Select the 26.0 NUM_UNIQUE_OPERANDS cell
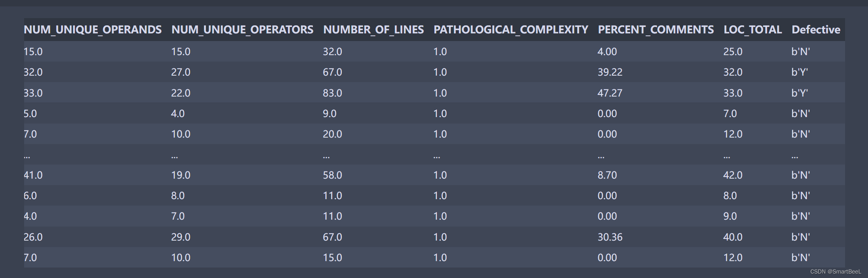 [33, 237]
